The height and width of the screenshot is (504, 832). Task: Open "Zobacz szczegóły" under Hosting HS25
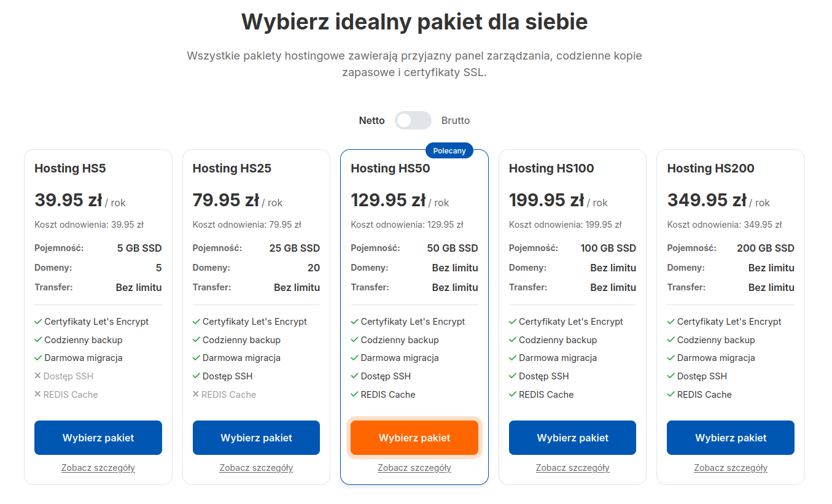256,467
